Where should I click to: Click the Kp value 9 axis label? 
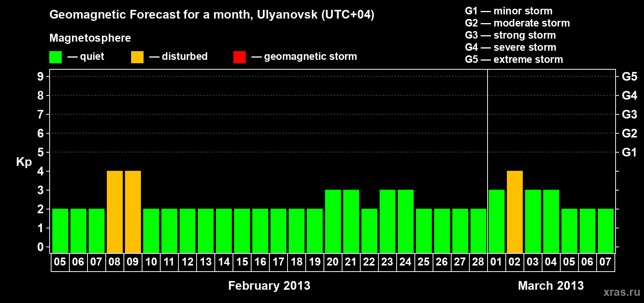coord(41,77)
